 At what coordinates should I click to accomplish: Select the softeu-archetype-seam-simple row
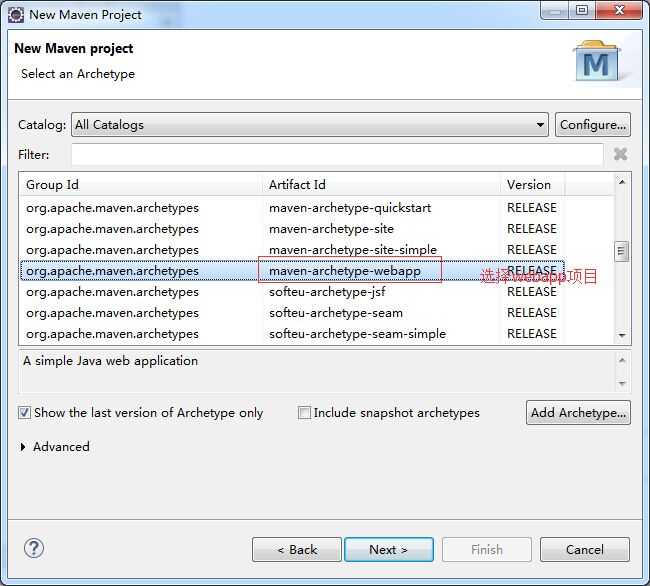click(292, 334)
